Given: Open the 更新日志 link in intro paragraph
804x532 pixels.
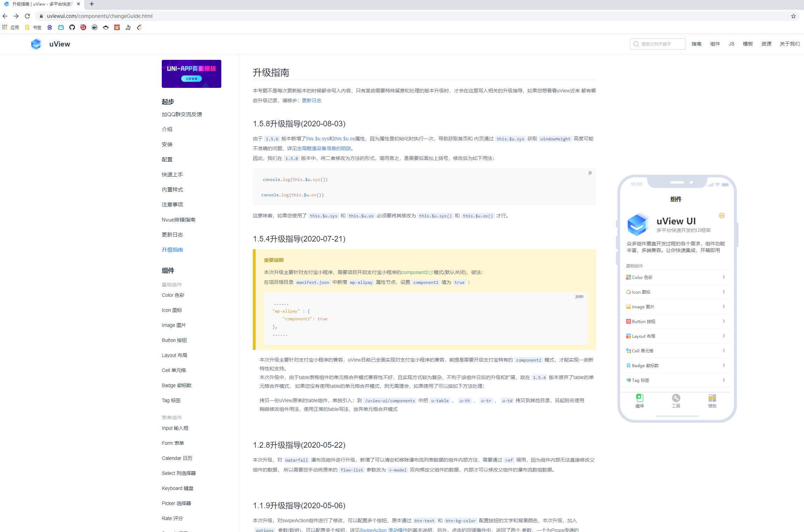Looking at the screenshot, I should (311, 100).
